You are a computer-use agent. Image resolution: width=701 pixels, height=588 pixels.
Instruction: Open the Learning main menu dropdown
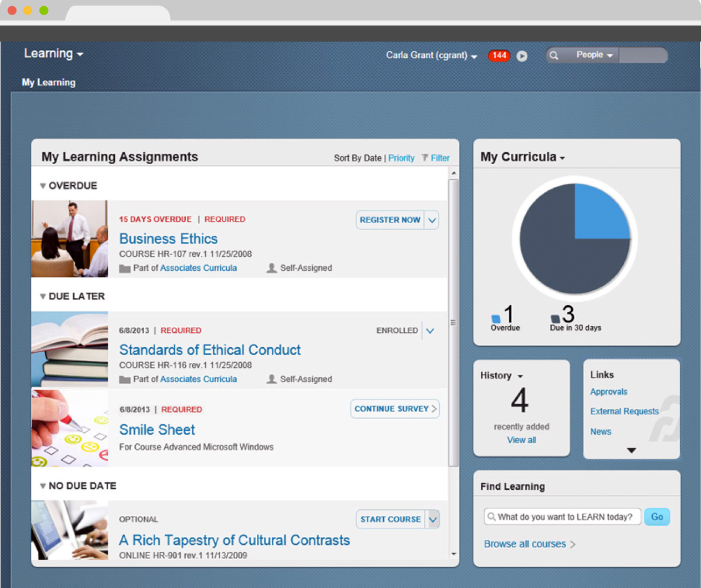click(53, 54)
